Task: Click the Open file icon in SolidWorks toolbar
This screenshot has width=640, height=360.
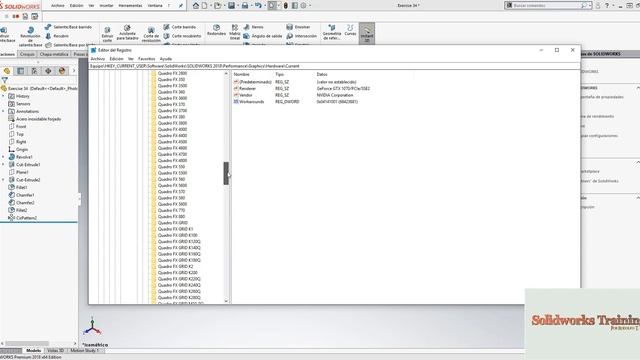Action: pos(218,5)
